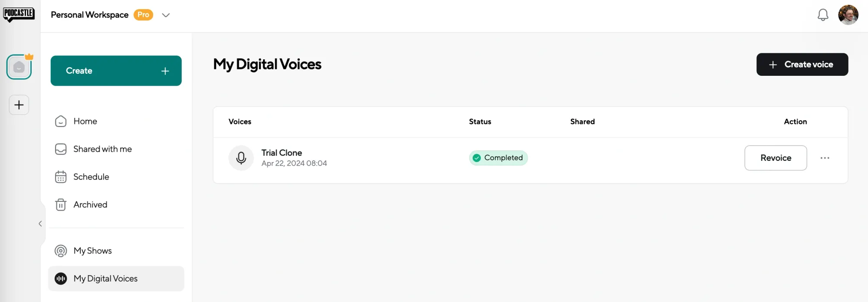Switch to the My Digital Voices sidebar item
The width and height of the screenshot is (868, 302).
[x=105, y=279]
